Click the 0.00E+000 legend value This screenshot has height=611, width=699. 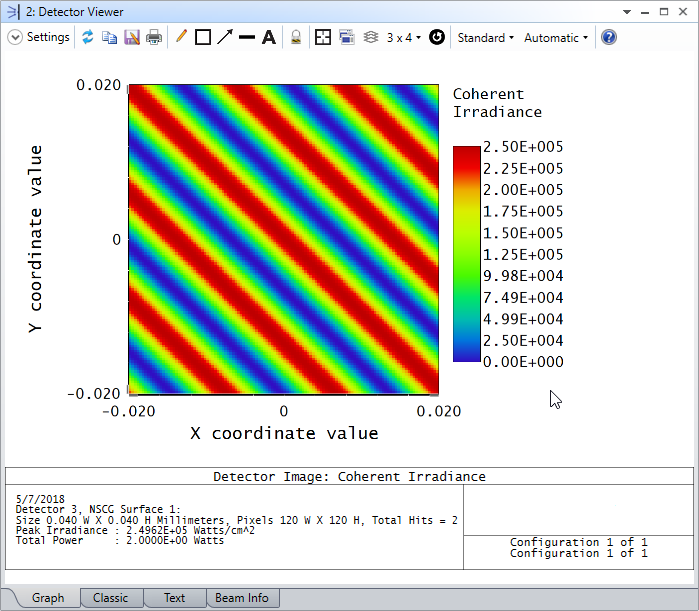523,362
